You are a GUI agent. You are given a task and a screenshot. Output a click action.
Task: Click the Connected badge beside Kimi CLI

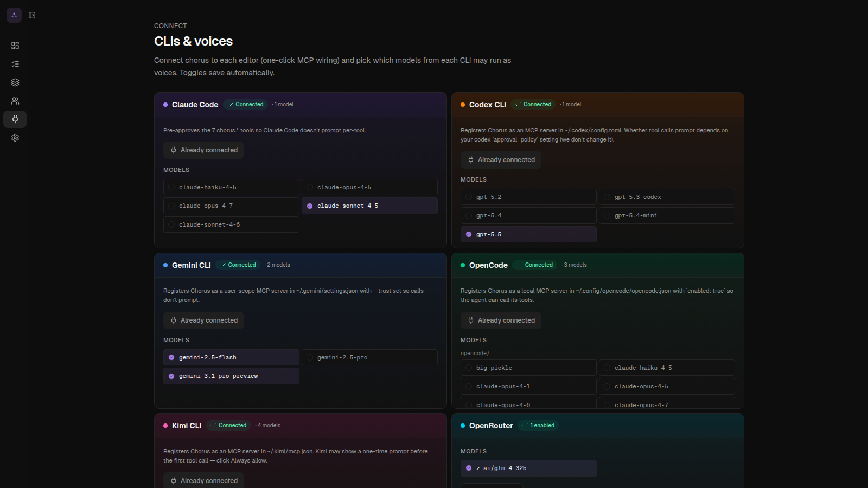(x=228, y=426)
